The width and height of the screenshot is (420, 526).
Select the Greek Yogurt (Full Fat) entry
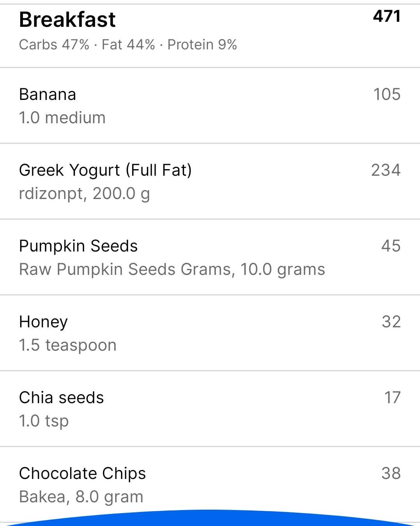click(210, 181)
